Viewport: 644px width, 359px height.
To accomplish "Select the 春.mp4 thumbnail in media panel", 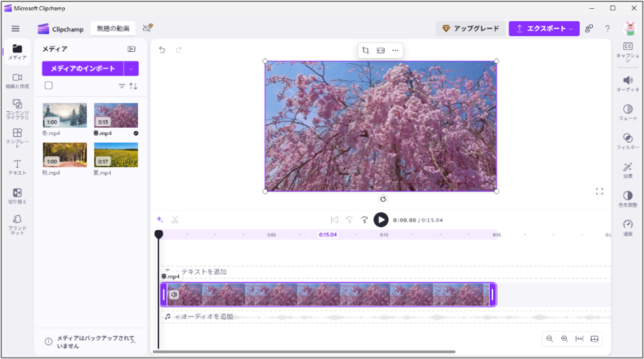I will pyautogui.click(x=116, y=115).
